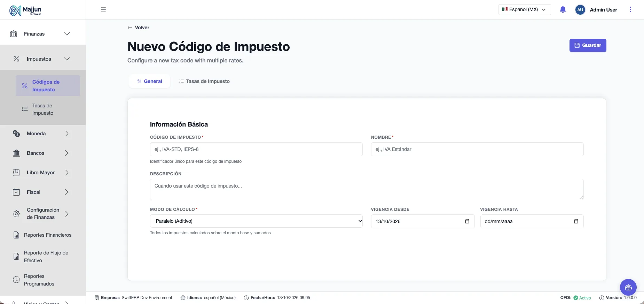The image size is (644, 304).
Task: Click the Configuración de Finanzas gear icon
Action: point(16,214)
